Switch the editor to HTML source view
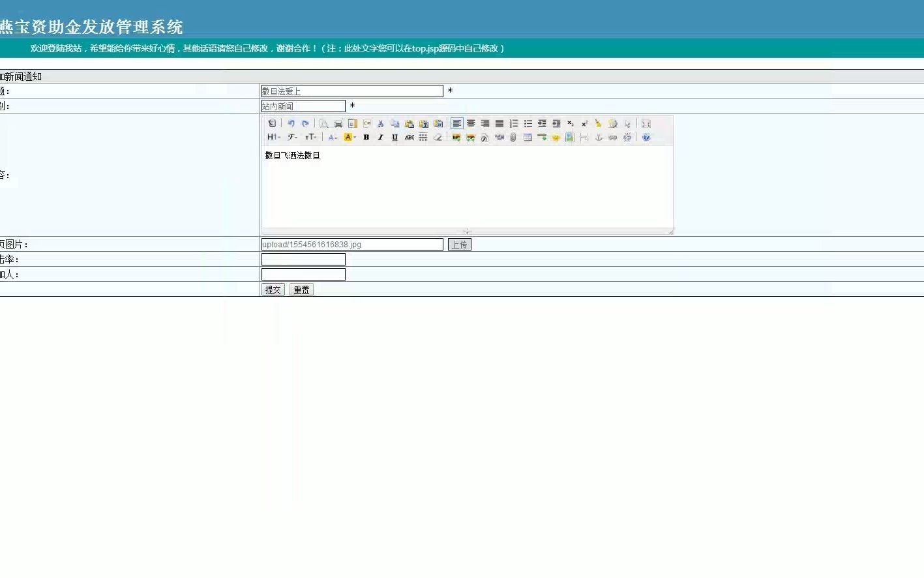924x578 pixels. [272, 123]
